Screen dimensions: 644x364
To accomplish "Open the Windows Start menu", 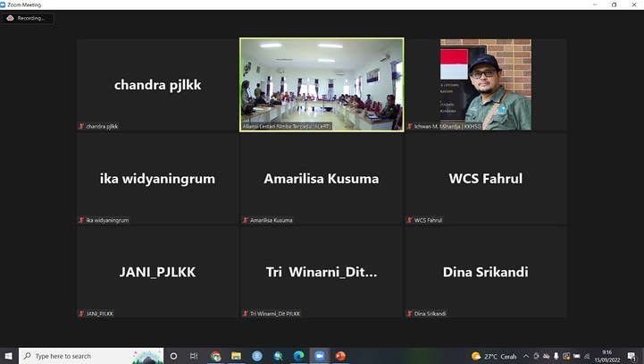I will click(9, 356).
